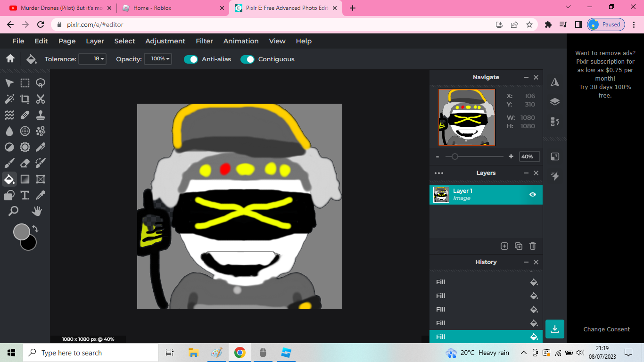Open the Tolerance value dropdown

[x=92, y=59]
